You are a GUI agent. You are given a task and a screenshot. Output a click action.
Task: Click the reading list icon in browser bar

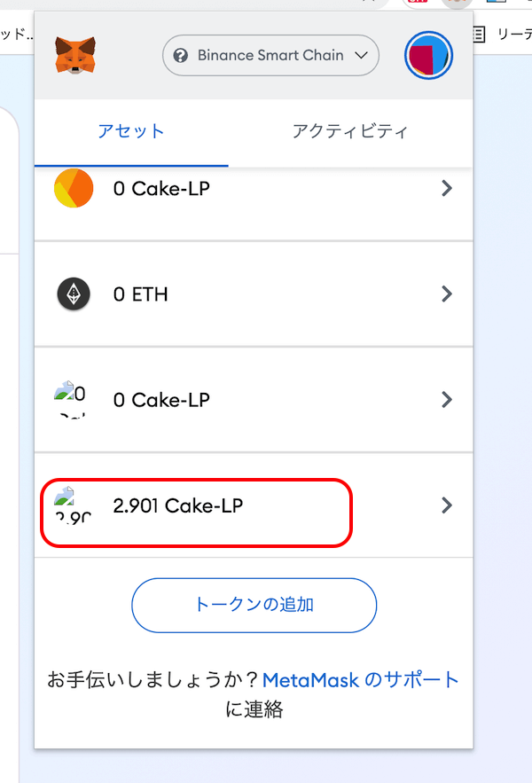coord(478,34)
